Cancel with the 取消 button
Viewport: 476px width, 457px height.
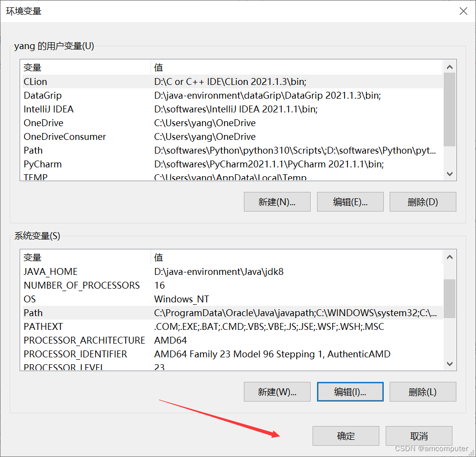[419, 436]
